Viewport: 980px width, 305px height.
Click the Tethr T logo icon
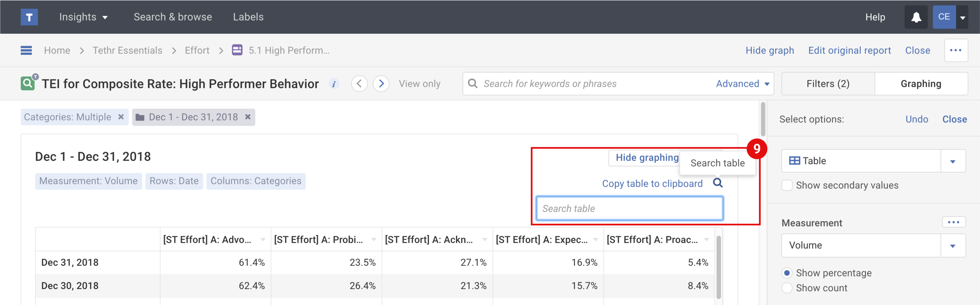click(x=29, y=17)
